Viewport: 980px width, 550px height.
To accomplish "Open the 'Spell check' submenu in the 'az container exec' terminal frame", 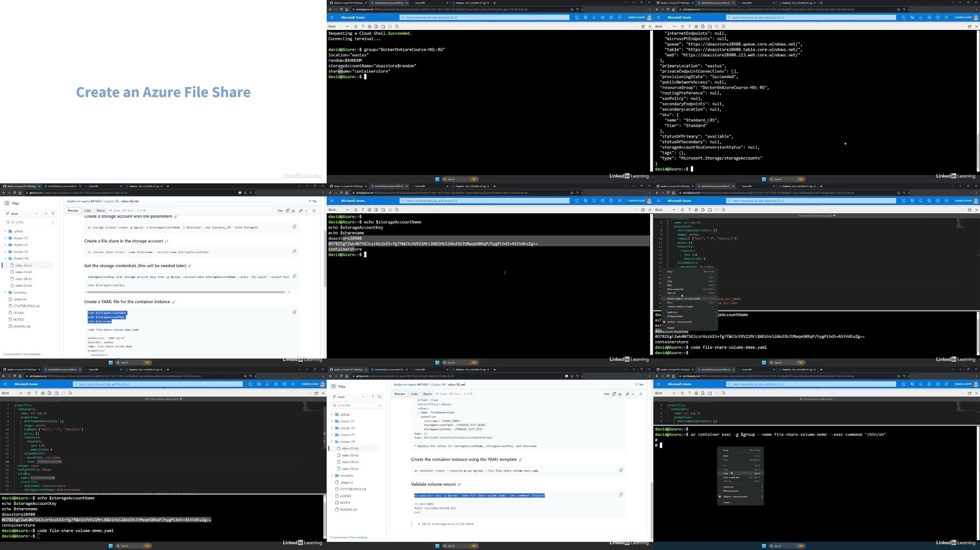I will pyautogui.click(x=740, y=487).
